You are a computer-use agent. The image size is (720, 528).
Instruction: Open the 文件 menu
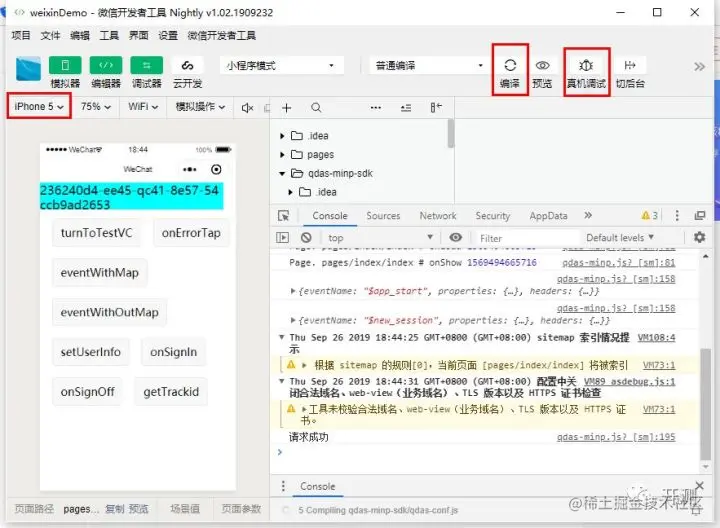[x=51, y=35]
